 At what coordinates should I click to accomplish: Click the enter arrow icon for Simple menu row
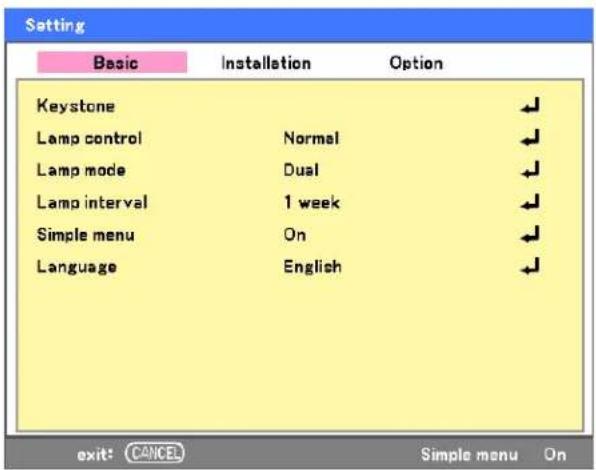(530, 234)
